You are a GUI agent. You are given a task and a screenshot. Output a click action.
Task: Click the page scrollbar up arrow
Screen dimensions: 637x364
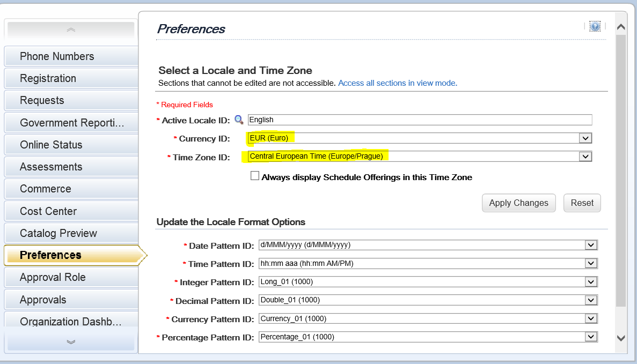[x=621, y=27]
